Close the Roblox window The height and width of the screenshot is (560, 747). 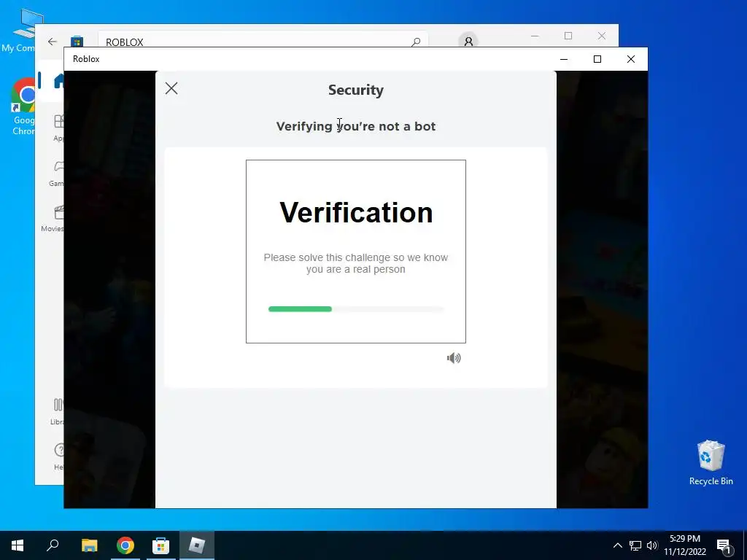pos(631,59)
